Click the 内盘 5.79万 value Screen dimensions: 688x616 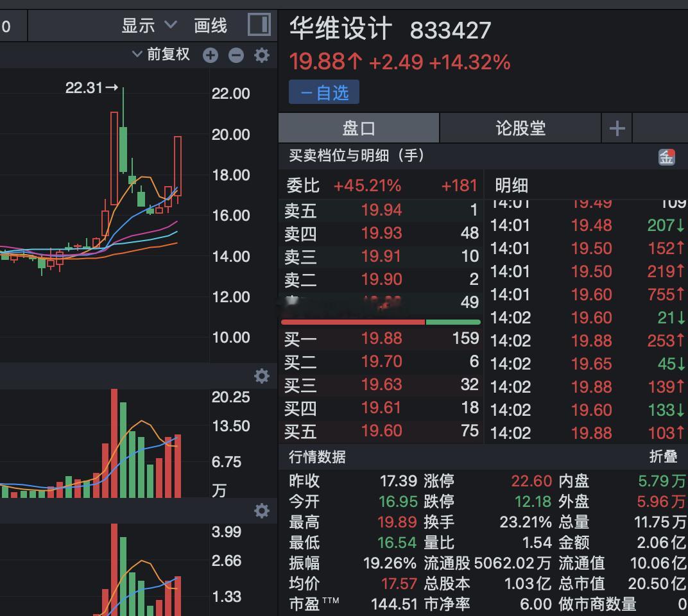(662, 481)
